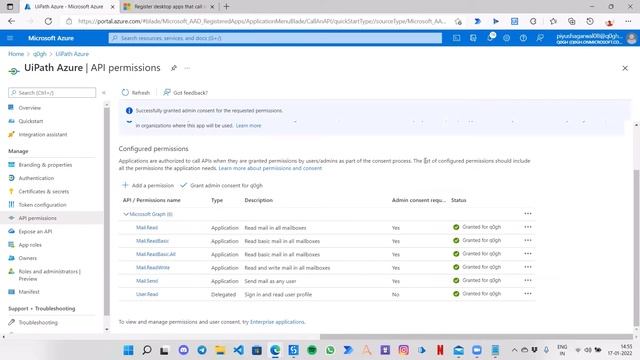Open Edge favorites star icon

[553, 21]
